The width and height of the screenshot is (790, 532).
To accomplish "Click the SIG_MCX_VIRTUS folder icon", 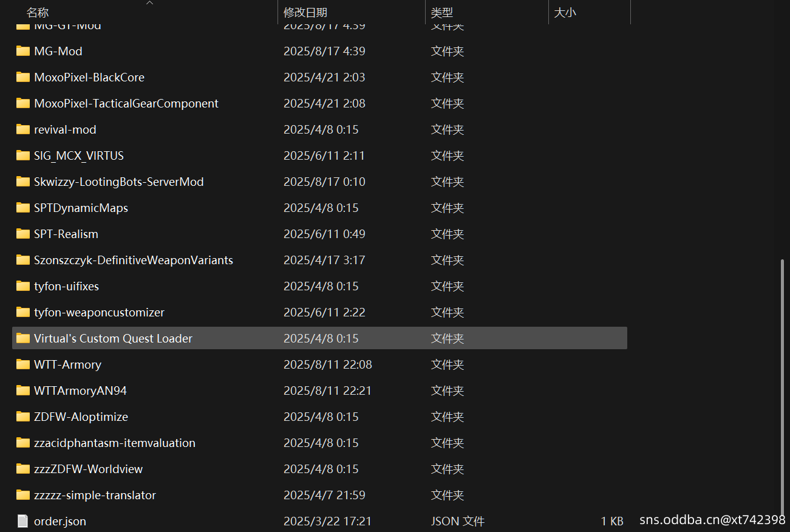I will click(23, 155).
